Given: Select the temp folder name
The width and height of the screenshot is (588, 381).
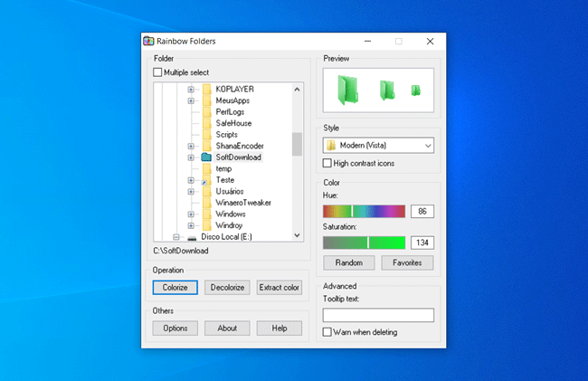Looking at the screenshot, I should point(223,168).
